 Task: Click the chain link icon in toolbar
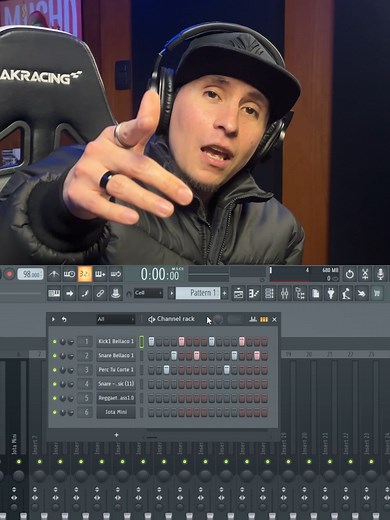[x=100, y=293]
